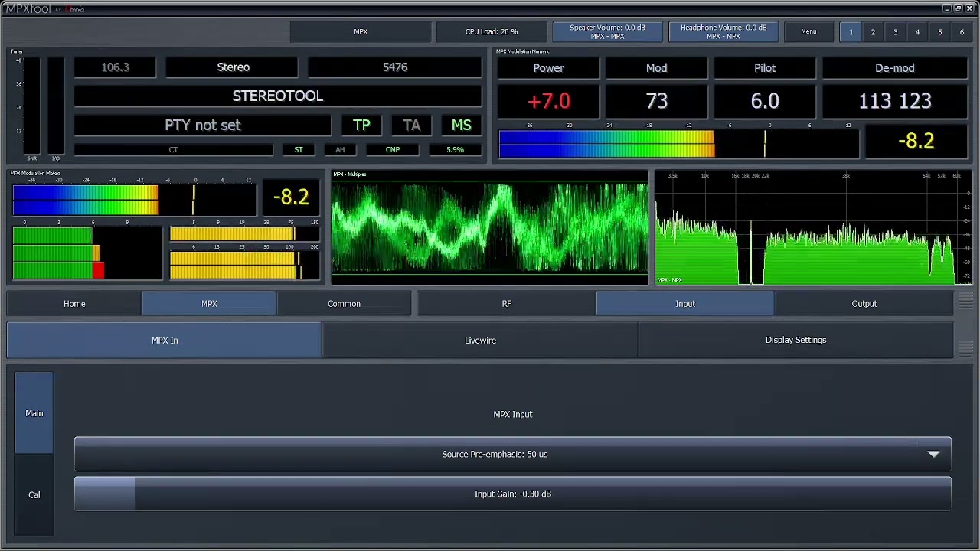Switch to the RF tab
The width and height of the screenshot is (980, 551).
(x=506, y=304)
